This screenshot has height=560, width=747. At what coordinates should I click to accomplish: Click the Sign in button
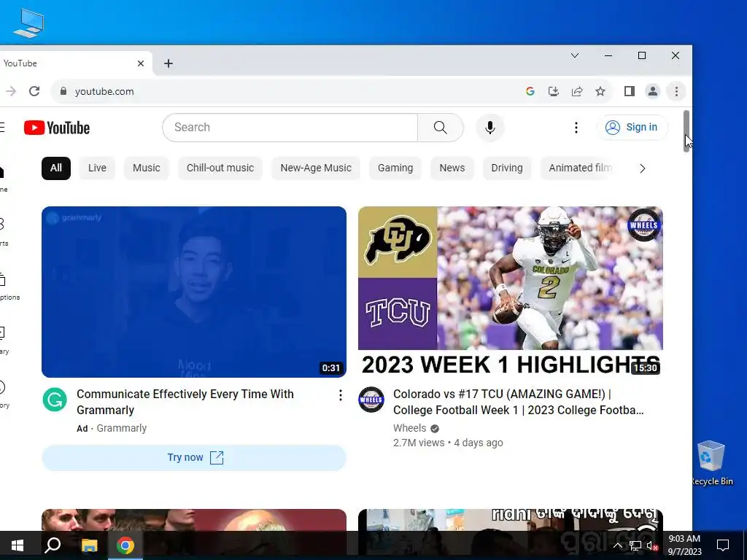[x=632, y=127]
